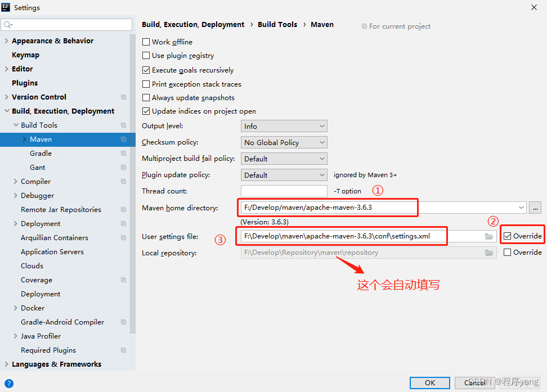Open Maven home directory browser via ellipsis icon
Image resolution: width=547 pixels, height=392 pixels.
(x=535, y=208)
